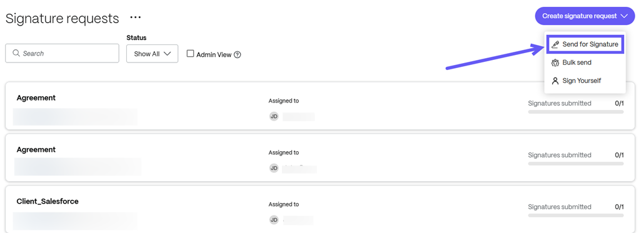Open the Admin View help question icon

[237, 54]
